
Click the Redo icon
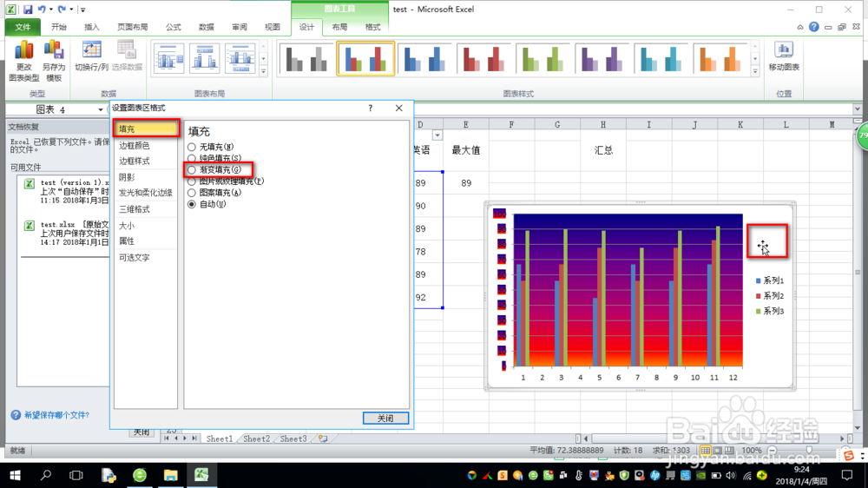[x=62, y=10]
